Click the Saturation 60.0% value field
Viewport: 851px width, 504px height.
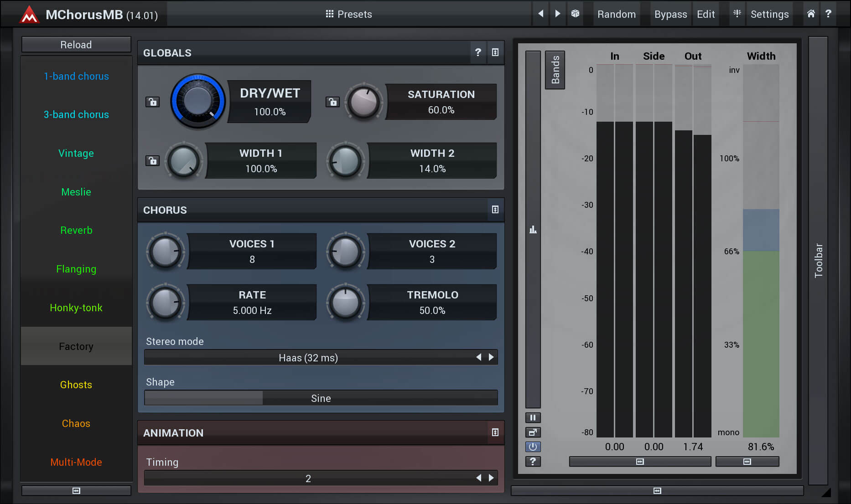pos(441,110)
